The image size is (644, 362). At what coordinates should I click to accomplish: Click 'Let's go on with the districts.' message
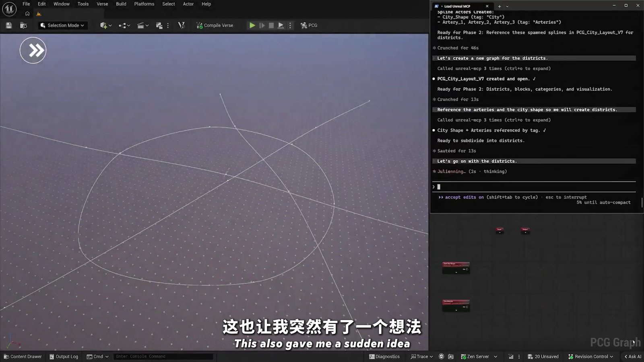tap(477, 161)
